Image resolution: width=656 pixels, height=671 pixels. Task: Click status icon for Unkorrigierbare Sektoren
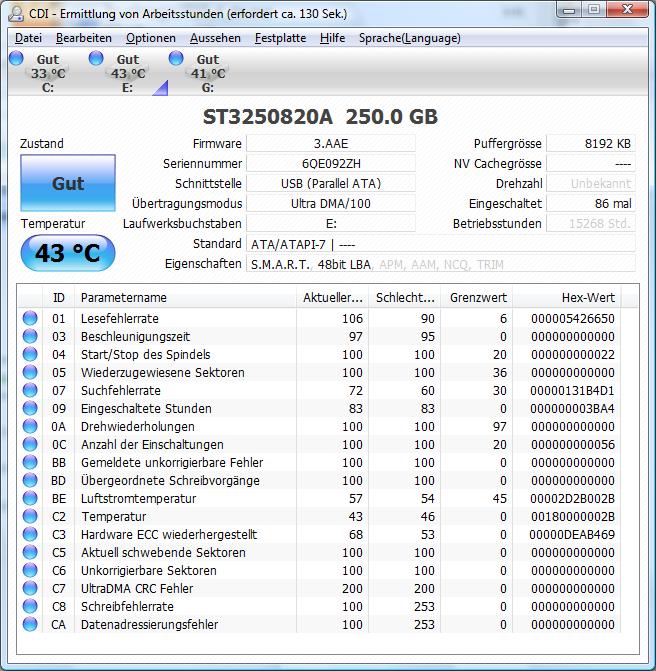pyautogui.click(x=30, y=570)
